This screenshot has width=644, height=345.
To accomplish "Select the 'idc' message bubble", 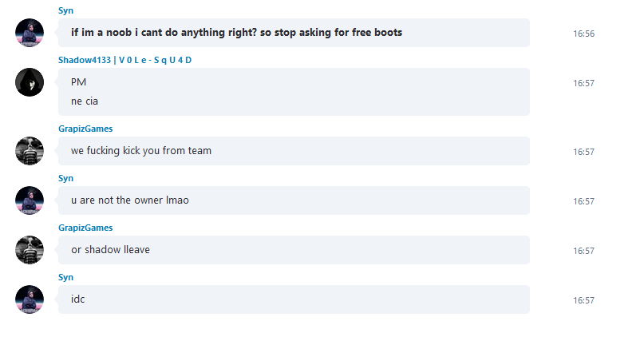I will click(x=294, y=299).
